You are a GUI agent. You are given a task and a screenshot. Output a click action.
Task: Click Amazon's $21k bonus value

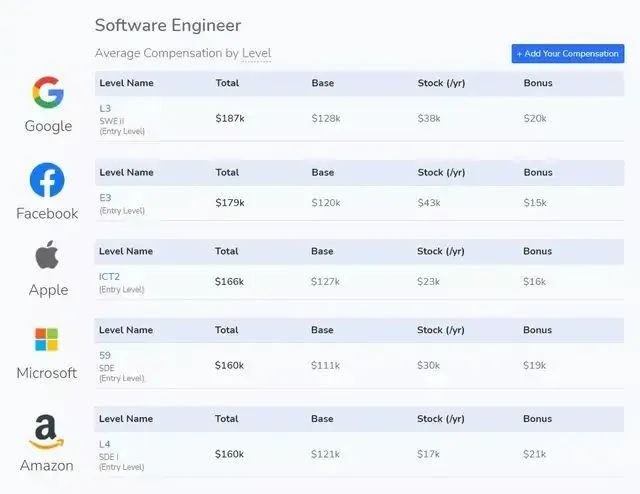(535, 454)
